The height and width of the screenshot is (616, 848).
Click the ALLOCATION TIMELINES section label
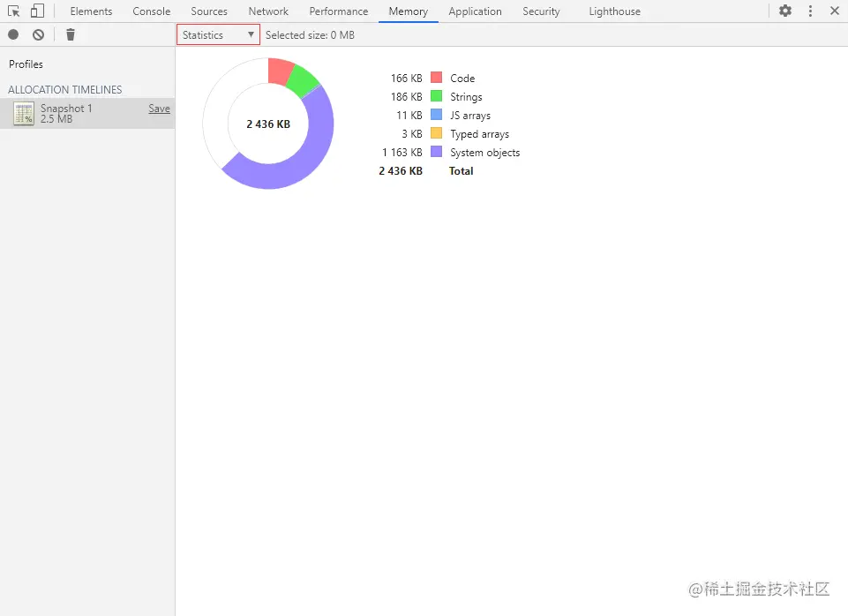(65, 89)
